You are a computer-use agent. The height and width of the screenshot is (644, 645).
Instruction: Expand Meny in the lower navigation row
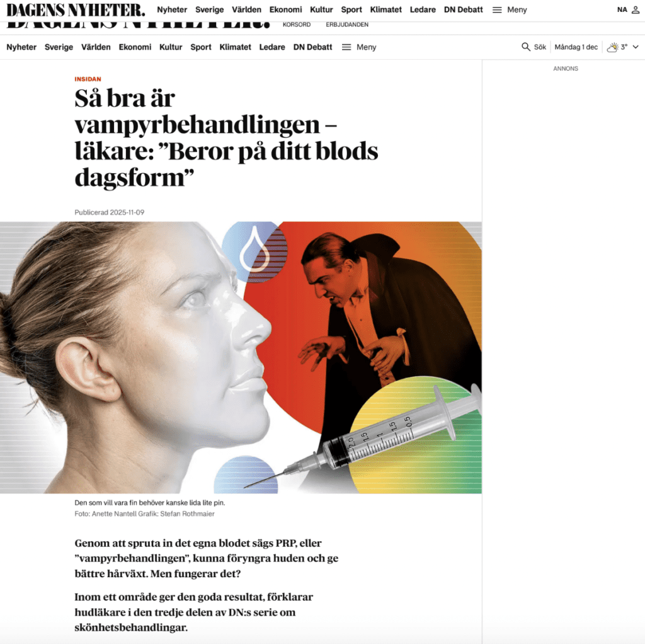point(366,47)
